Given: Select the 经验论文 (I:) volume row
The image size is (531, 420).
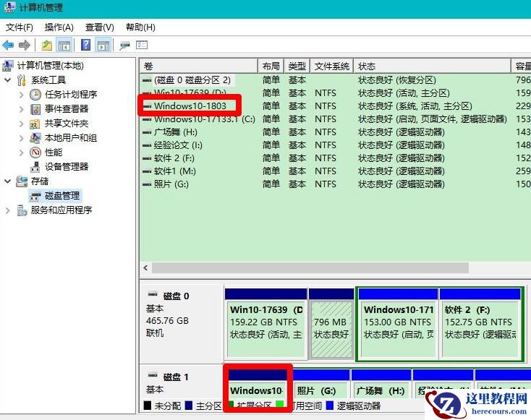Looking at the screenshot, I should click(x=335, y=145).
